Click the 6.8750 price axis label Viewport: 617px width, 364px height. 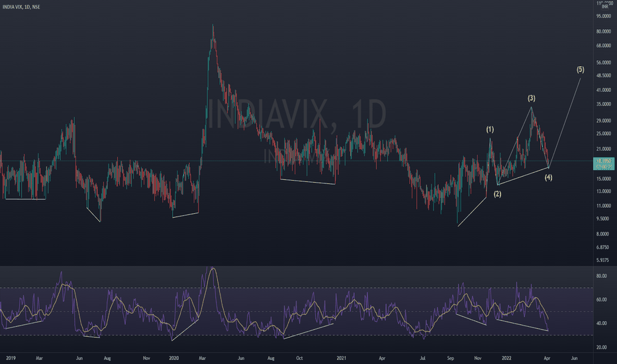(x=604, y=247)
